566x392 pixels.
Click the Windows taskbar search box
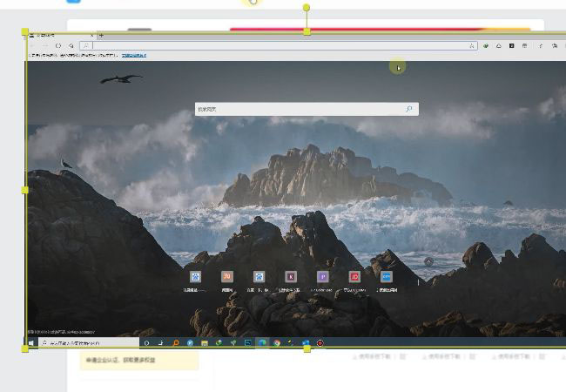[x=89, y=343]
